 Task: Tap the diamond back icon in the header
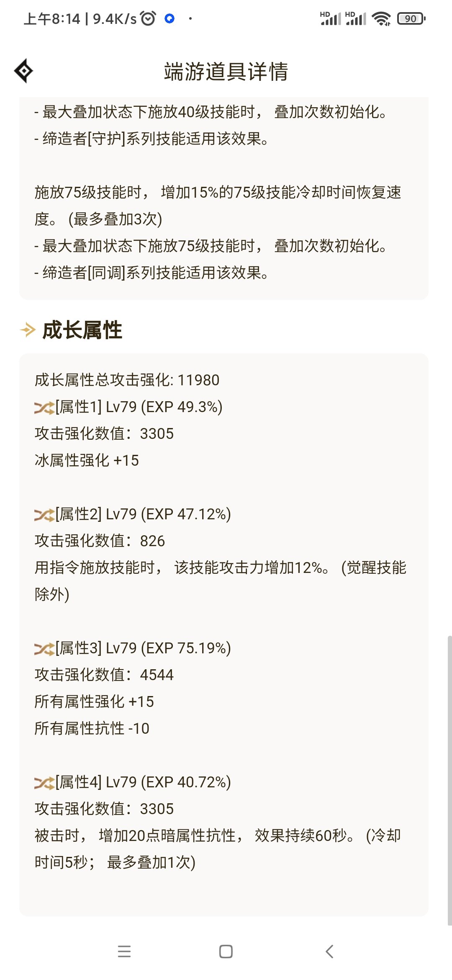pyautogui.click(x=23, y=71)
